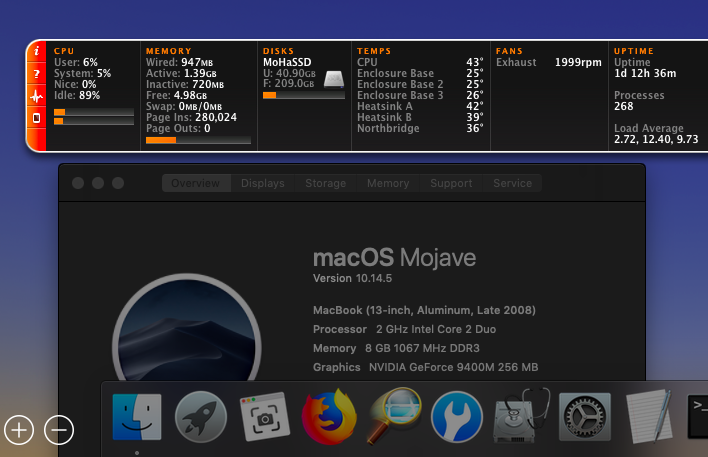Minimize the About This Mac window
The height and width of the screenshot is (457, 708).
tap(98, 183)
